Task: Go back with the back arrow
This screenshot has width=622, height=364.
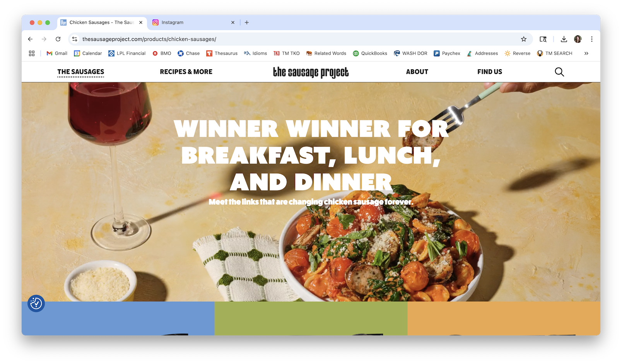Action: click(x=30, y=39)
